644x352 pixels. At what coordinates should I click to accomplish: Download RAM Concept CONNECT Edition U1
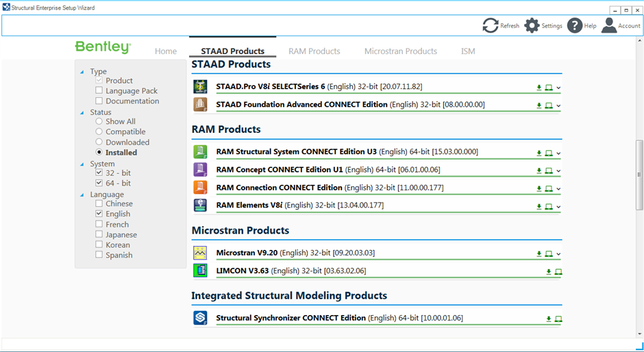click(539, 171)
